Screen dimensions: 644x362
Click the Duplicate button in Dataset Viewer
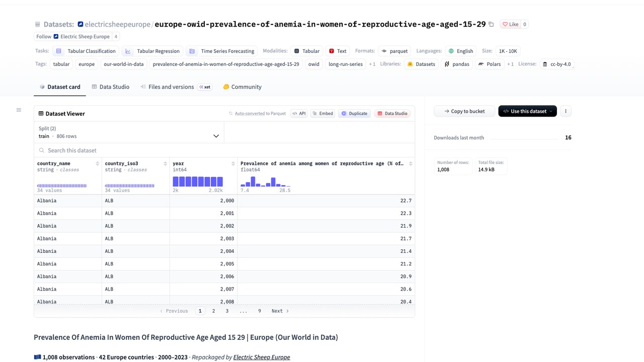[x=354, y=114]
